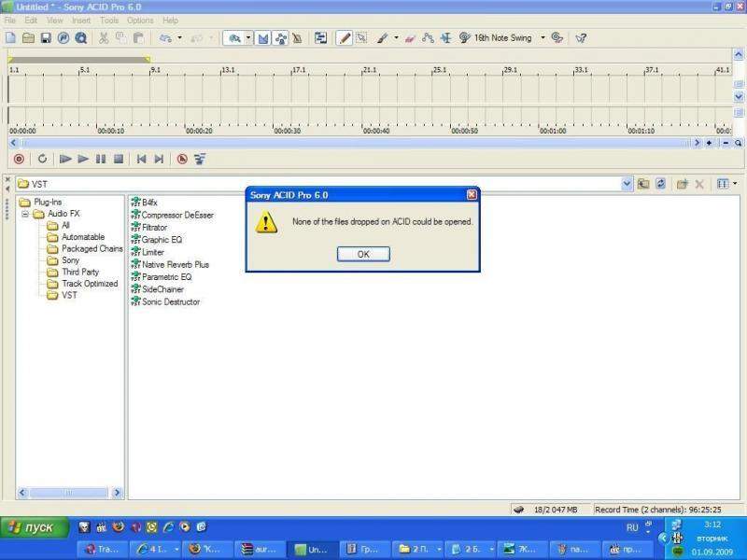This screenshot has height=560, width=747.
Task: Go to Start of project
Action: click(x=141, y=159)
